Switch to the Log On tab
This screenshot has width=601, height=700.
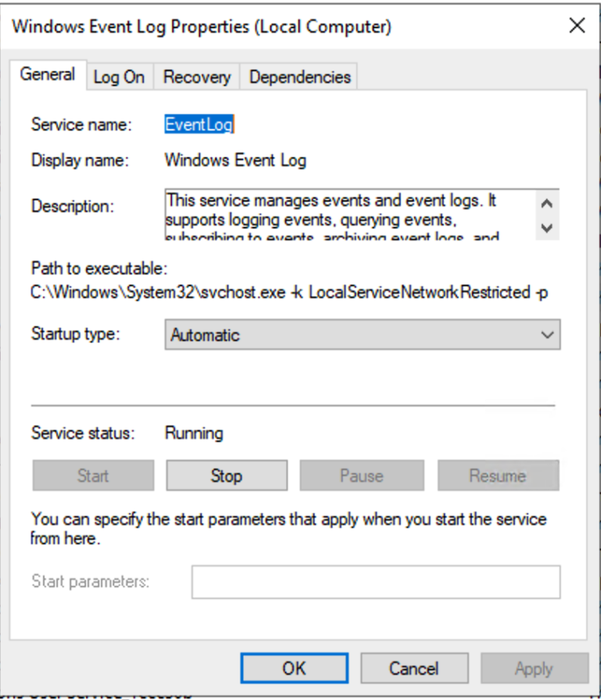tap(119, 76)
